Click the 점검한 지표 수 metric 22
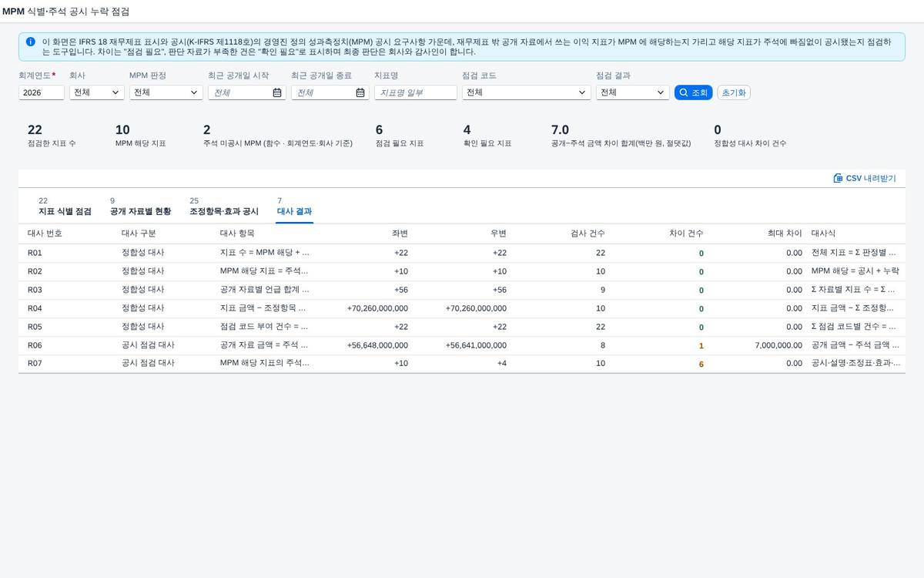The image size is (924, 578). tap(52, 135)
